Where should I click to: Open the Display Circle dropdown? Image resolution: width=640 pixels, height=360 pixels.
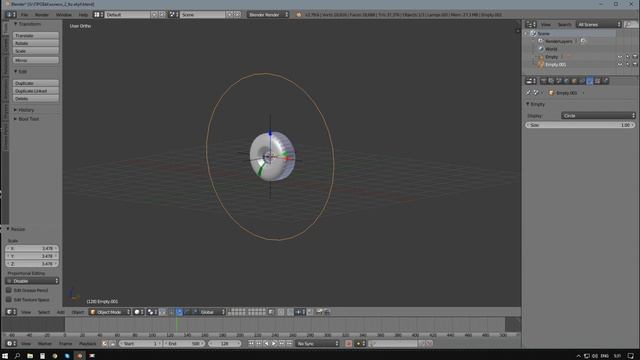click(x=598, y=116)
